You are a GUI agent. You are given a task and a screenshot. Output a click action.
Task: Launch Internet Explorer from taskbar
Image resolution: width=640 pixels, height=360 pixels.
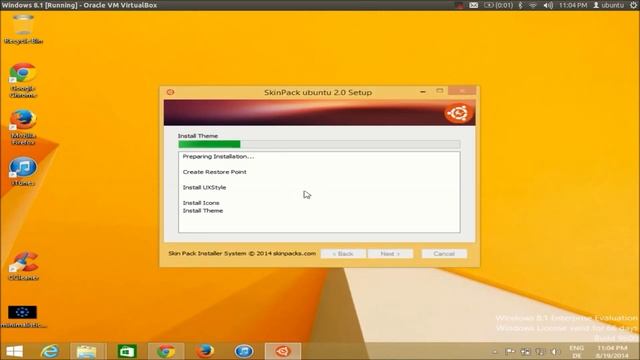(50, 351)
